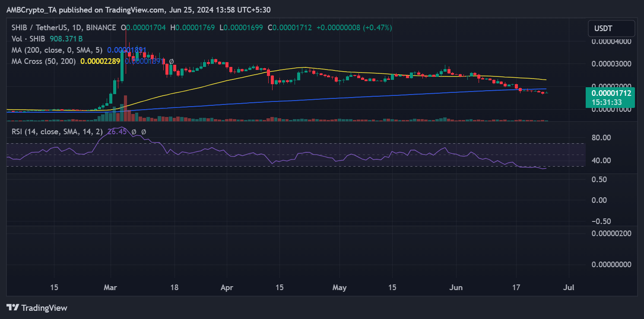Click the RSI value 26.45
644x319 pixels.
117,132
